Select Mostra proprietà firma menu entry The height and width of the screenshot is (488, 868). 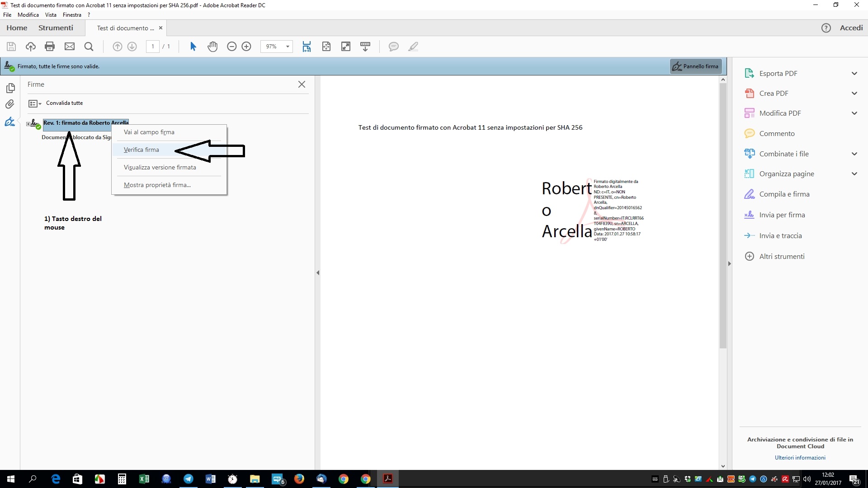pyautogui.click(x=157, y=185)
